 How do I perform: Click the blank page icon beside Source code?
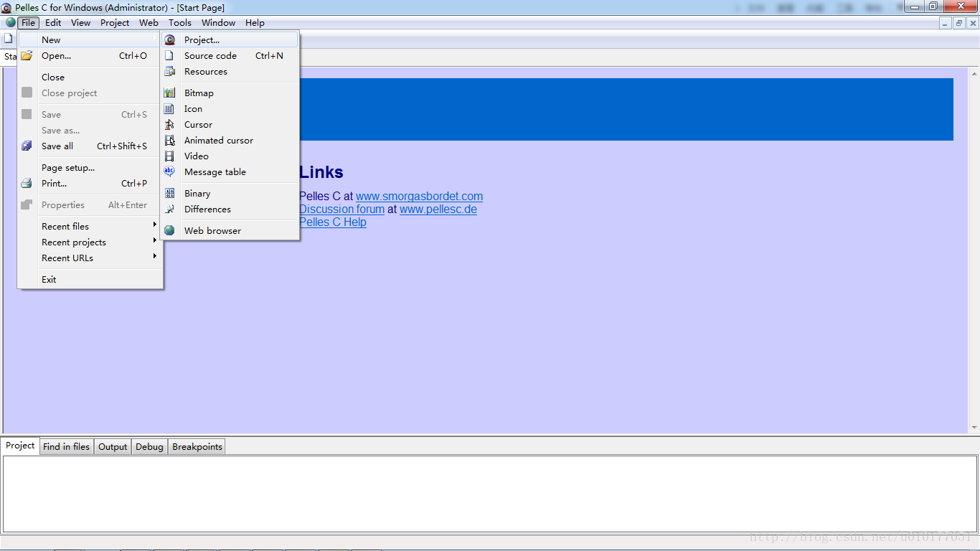(169, 56)
